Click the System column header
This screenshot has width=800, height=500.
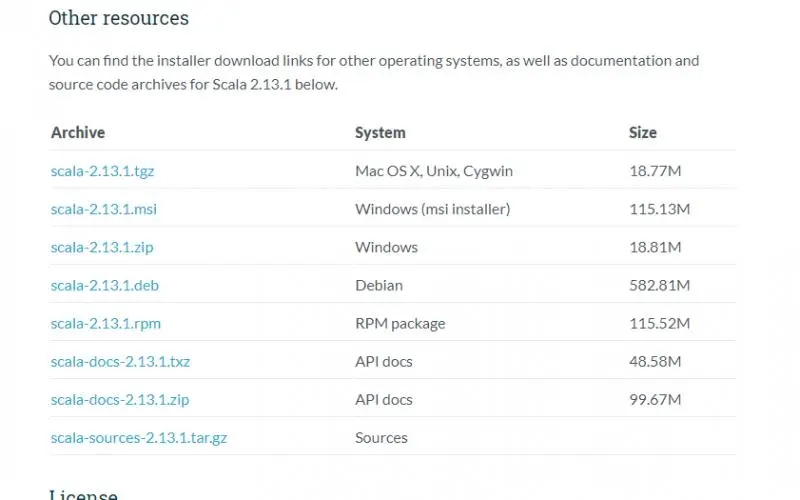coord(380,132)
